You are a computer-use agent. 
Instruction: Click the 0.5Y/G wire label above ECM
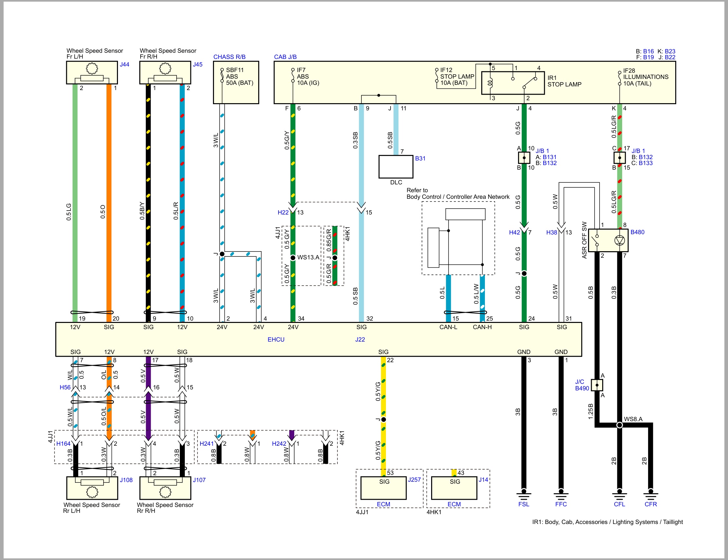tap(378, 450)
